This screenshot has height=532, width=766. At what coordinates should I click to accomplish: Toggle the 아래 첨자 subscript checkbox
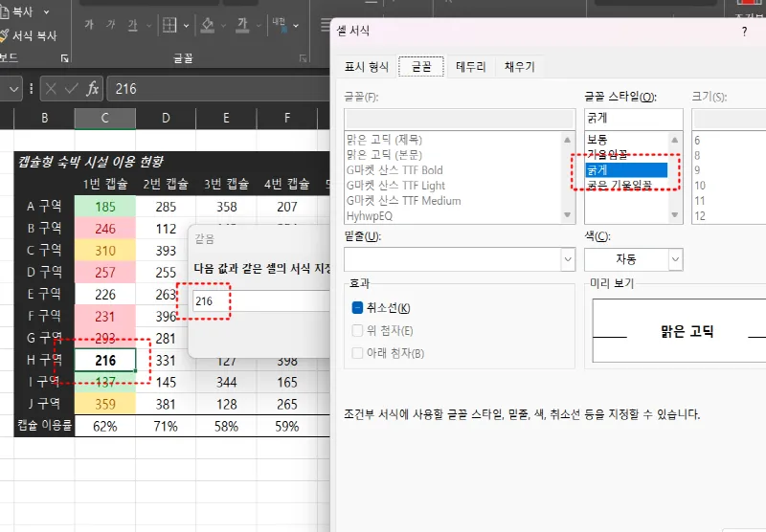tap(357, 353)
